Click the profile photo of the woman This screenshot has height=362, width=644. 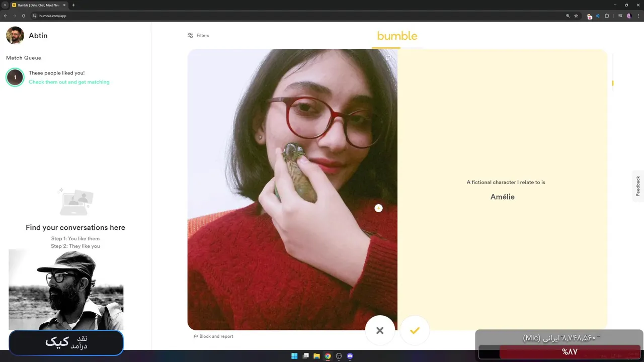tap(292, 190)
